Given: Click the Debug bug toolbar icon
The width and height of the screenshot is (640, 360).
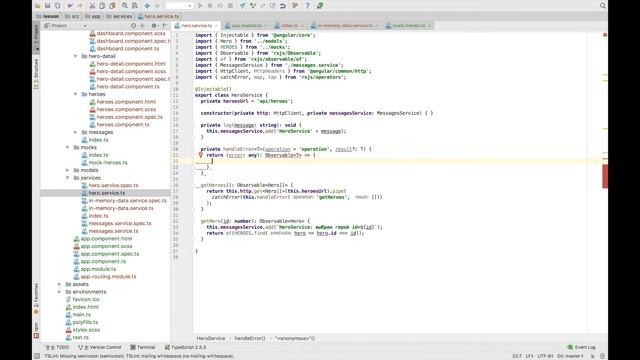Looking at the screenshot, I should point(210,6).
